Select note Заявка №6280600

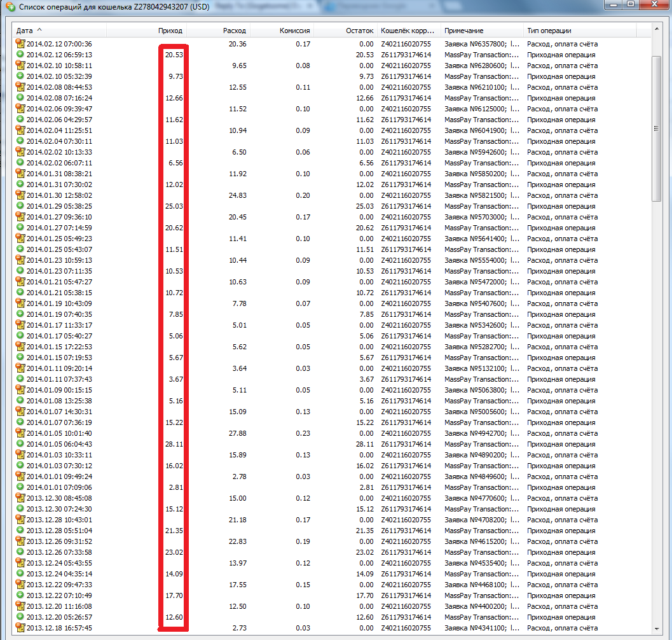482,66
